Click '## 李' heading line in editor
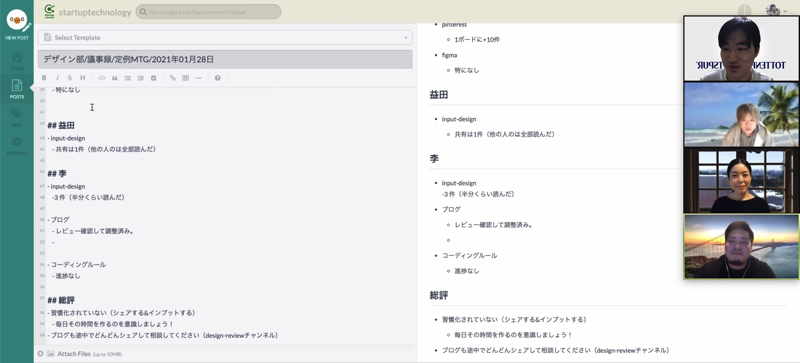This screenshot has width=800, height=363. click(x=57, y=173)
